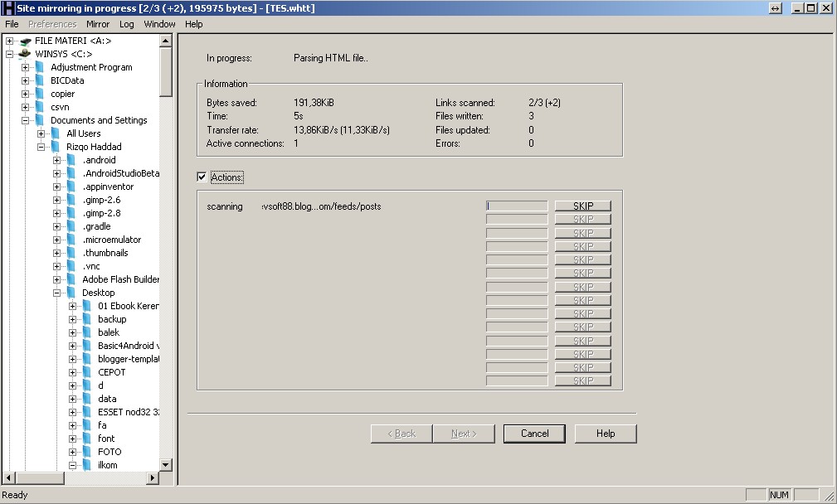Select the Desktop folder icon
The image size is (837, 504).
pos(72,293)
